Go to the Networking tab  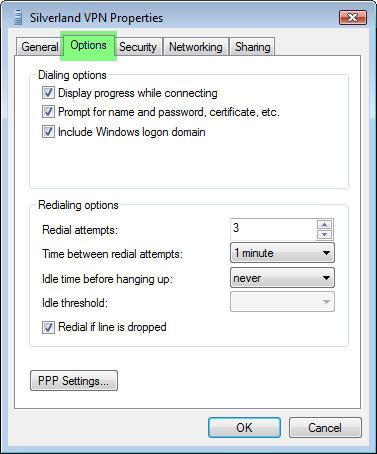coord(196,47)
